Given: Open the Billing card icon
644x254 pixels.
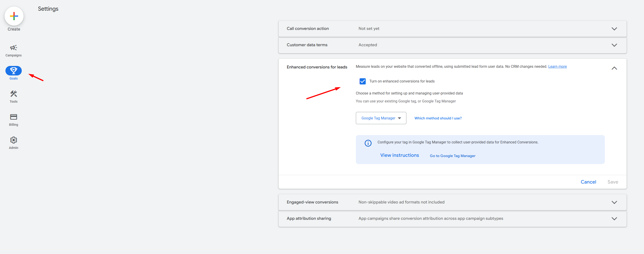Looking at the screenshot, I should click(14, 117).
